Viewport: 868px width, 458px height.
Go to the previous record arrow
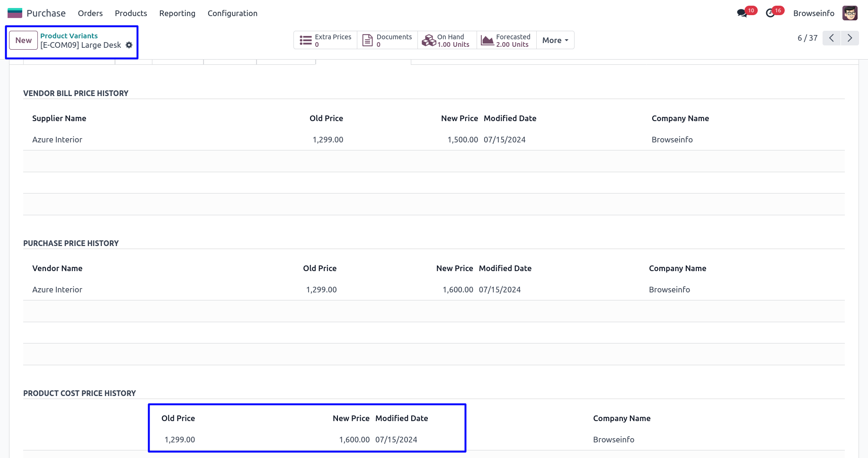coord(832,38)
